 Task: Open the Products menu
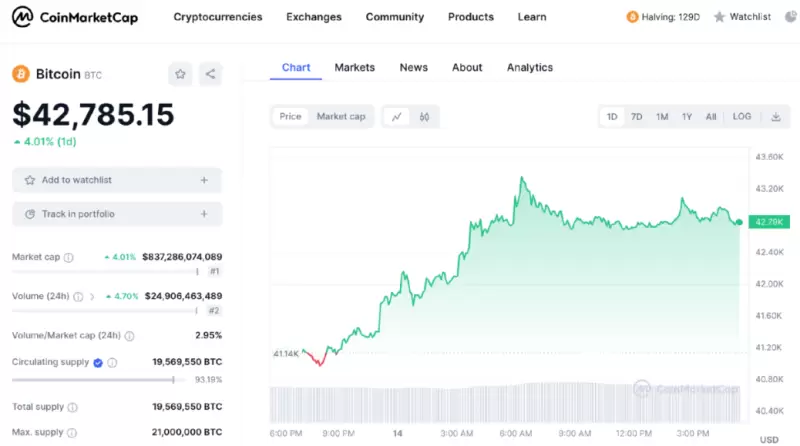coord(471,17)
